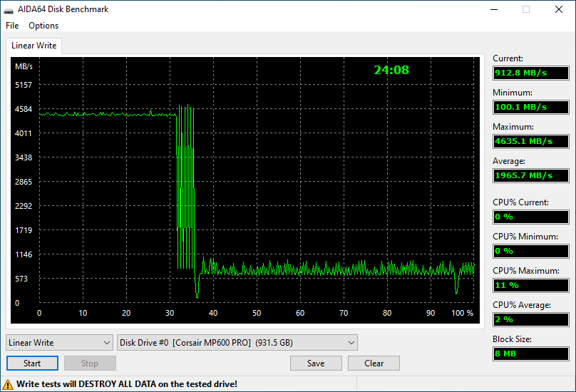Click the CPU% Minimum 0 % value
Screen dimensions: 576x392
coord(531,251)
